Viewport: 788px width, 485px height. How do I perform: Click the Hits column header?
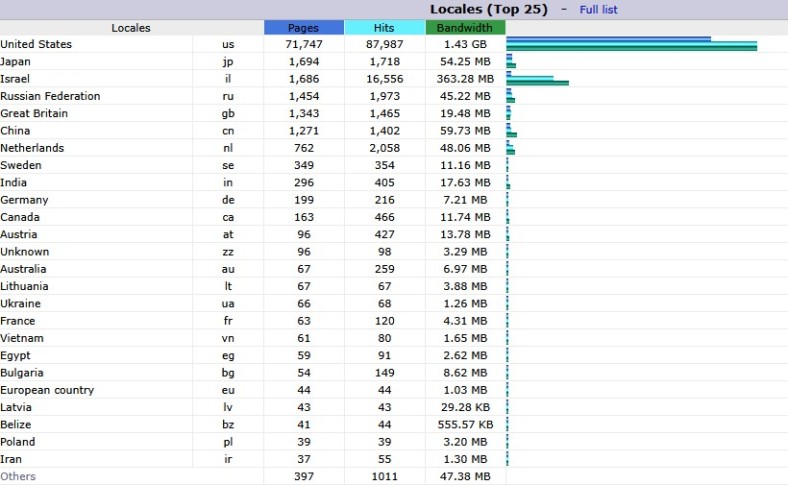(384, 28)
